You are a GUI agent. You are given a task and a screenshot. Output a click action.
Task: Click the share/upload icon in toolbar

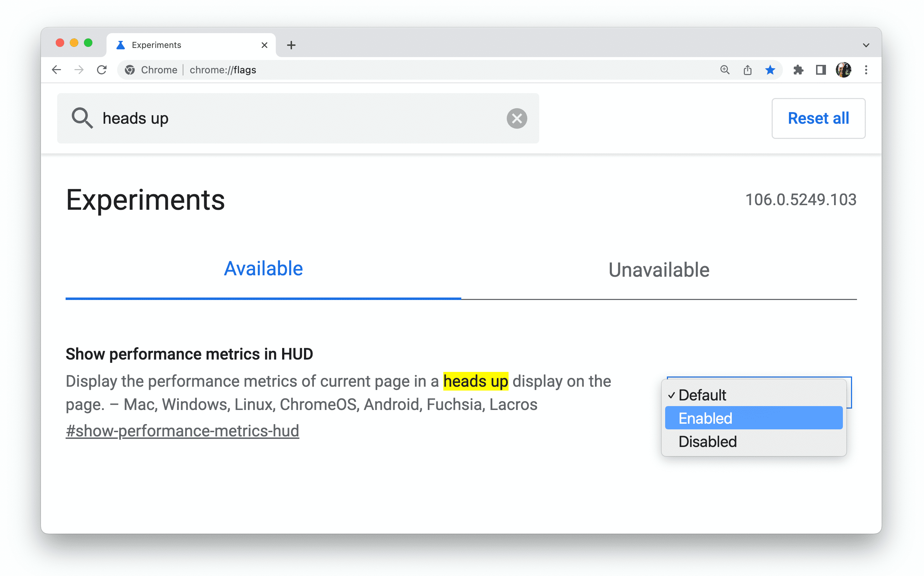click(748, 70)
